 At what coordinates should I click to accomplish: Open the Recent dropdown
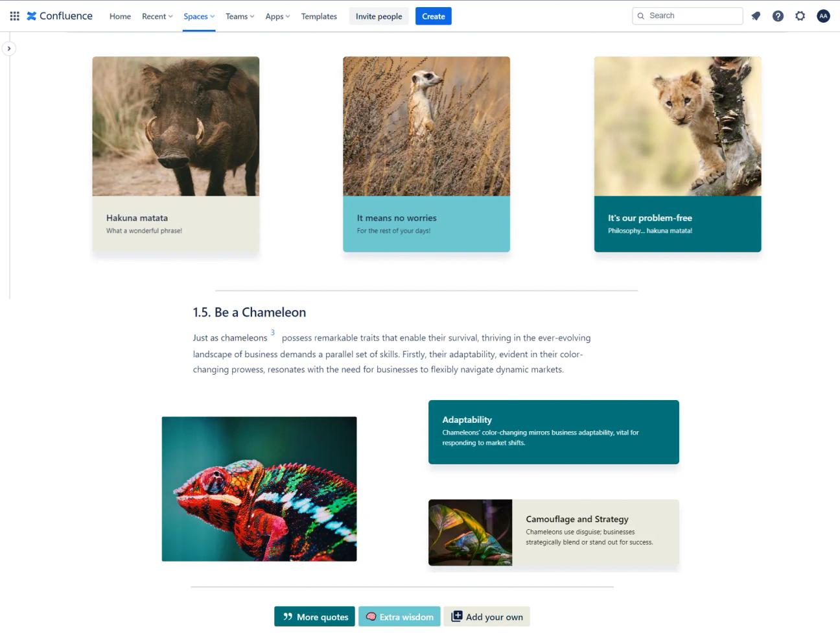click(157, 16)
